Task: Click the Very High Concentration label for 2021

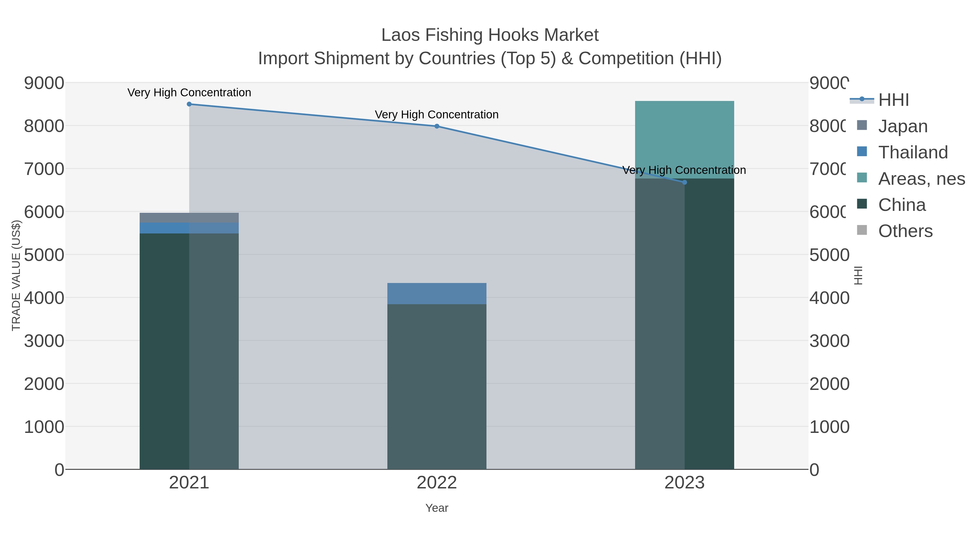Action: 189,93
